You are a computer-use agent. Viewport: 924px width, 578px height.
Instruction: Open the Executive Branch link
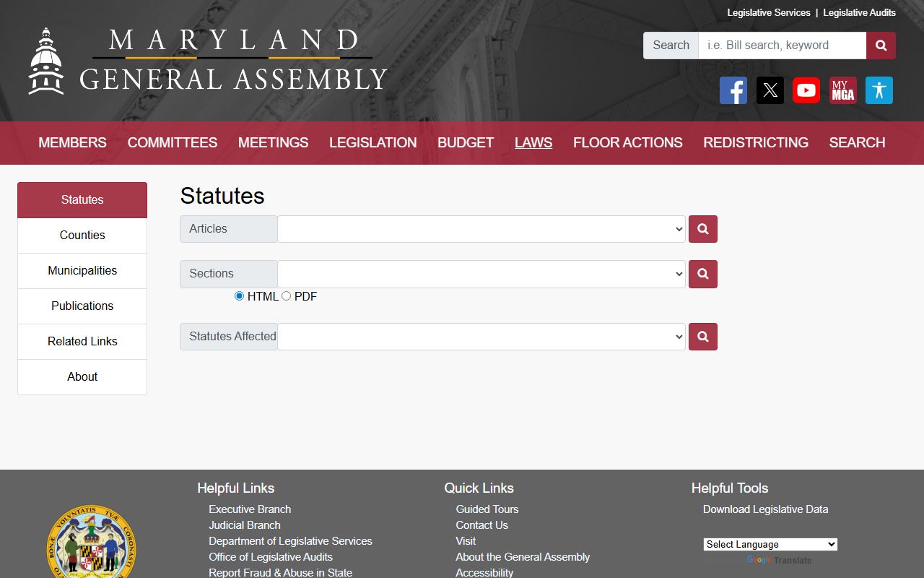click(x=250, y=509)
